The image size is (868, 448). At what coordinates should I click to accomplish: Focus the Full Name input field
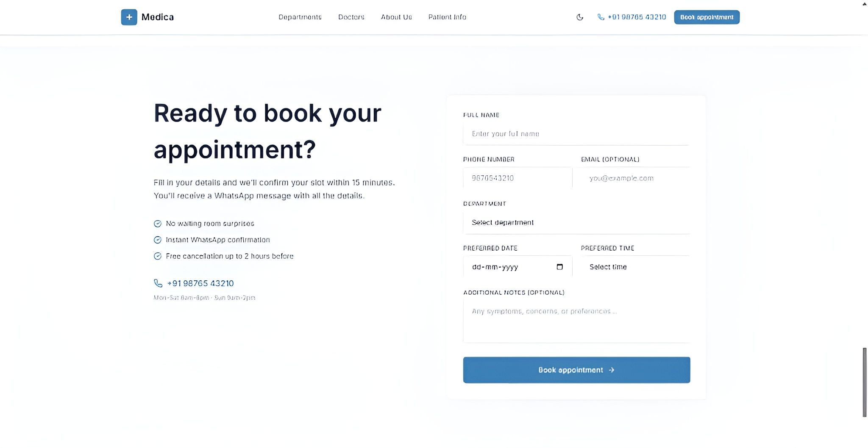tap(576, 134)
